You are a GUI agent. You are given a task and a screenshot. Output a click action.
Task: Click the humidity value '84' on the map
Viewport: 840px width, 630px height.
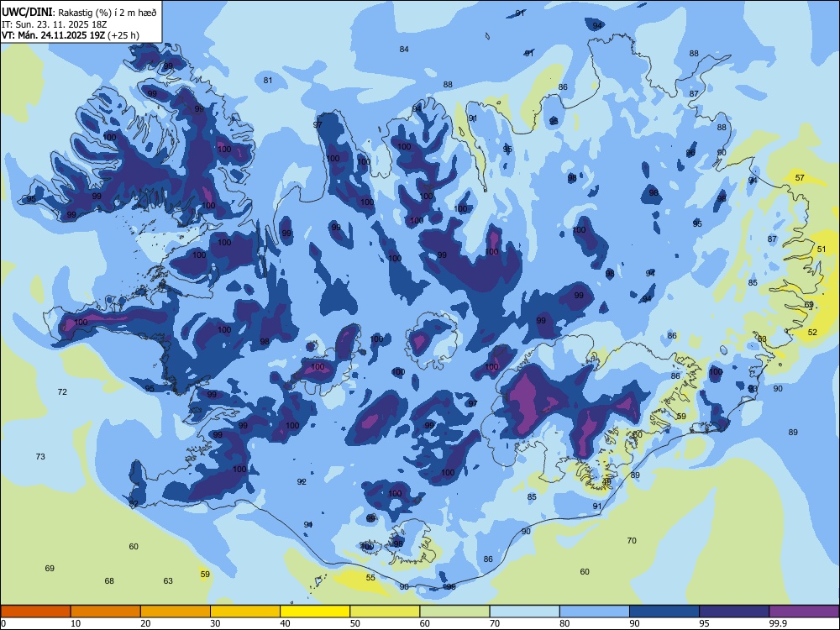click(404, 50)
